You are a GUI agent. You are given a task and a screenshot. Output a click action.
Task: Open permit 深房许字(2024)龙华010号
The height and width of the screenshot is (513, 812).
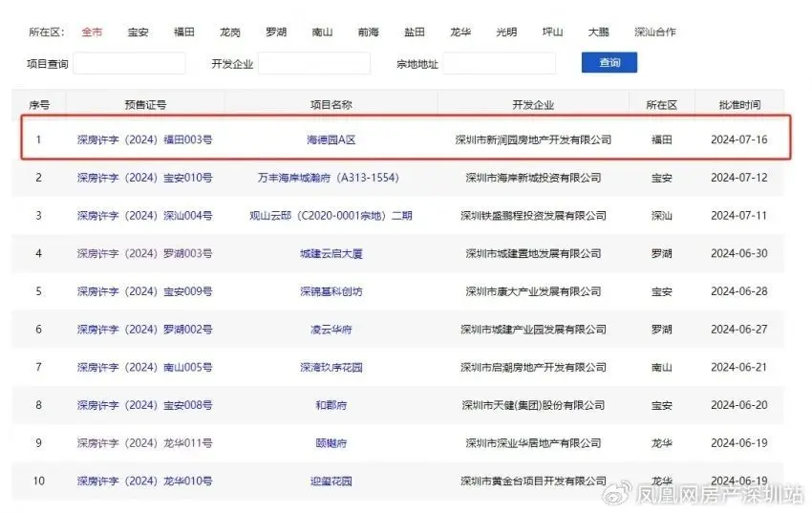144,481
